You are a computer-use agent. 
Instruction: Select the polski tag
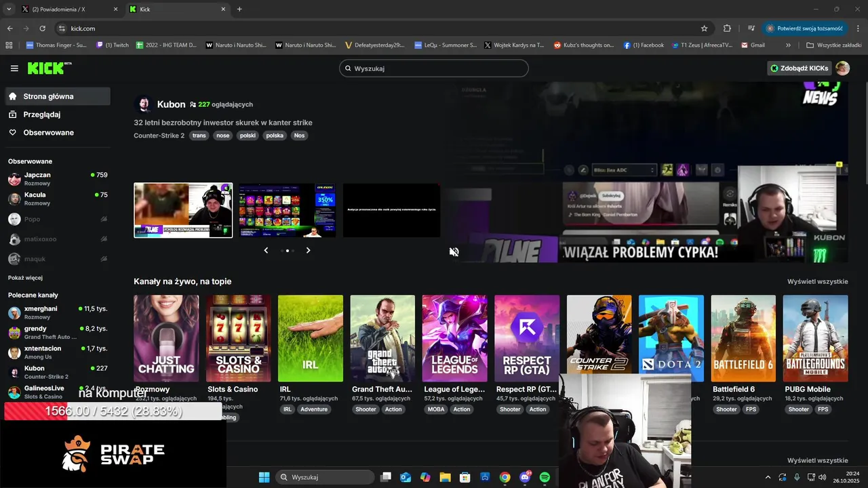[x=248, y=136]
